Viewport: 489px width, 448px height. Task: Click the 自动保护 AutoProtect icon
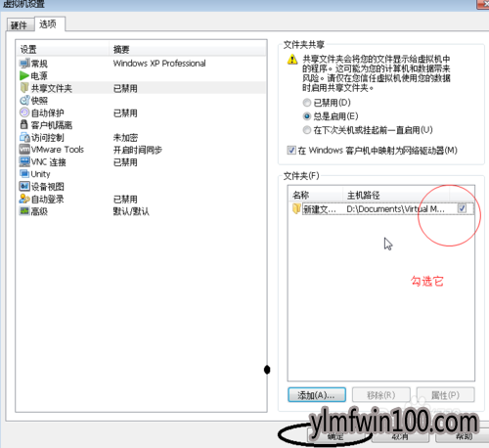[x=24, y=112]
